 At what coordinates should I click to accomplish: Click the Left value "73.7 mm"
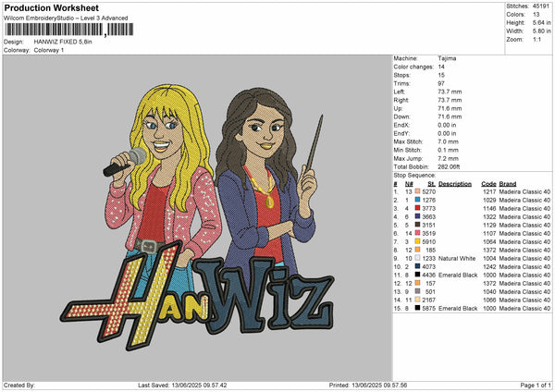click(450, 92)
